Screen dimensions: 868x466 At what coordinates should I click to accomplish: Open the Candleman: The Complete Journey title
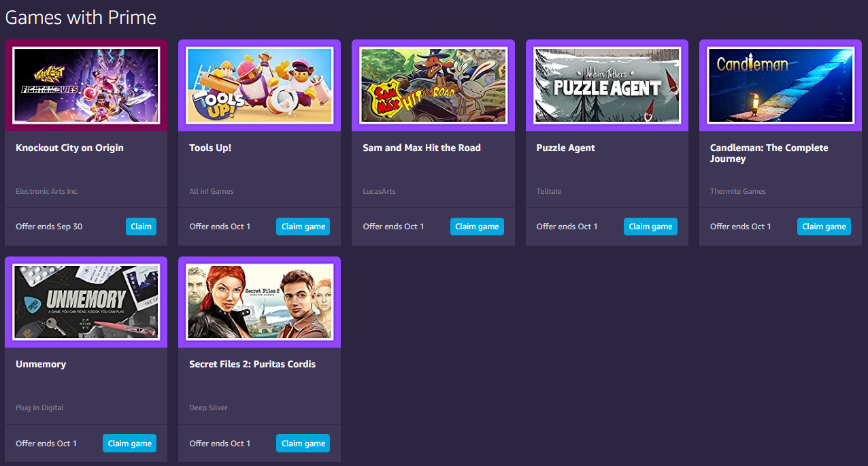769,153
